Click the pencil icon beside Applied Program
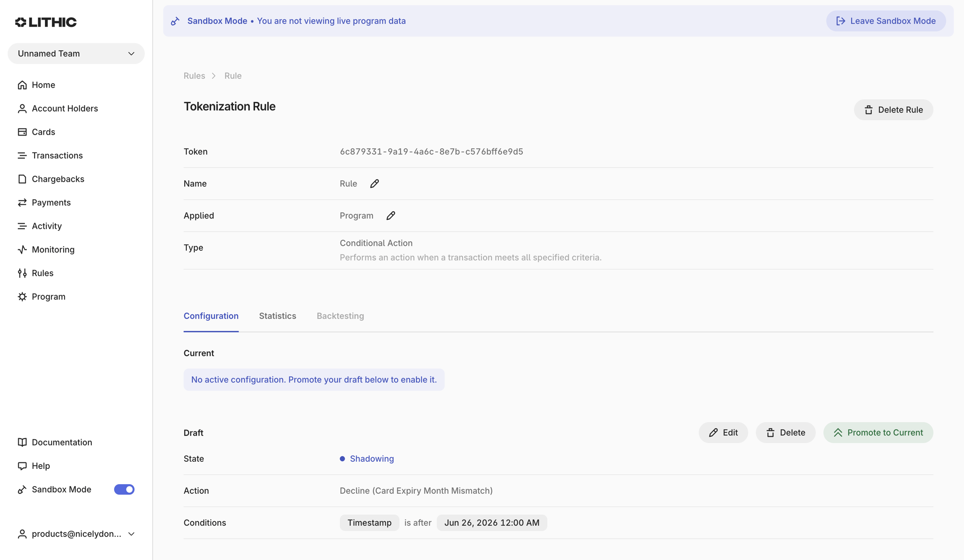The image size is (964, 560). pos(390,216)
